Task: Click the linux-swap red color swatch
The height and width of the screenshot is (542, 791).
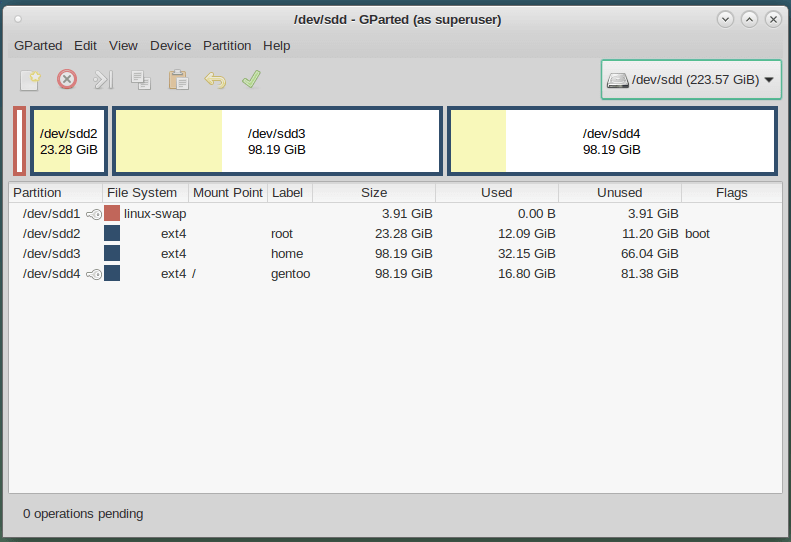Action: pos(112,214)
